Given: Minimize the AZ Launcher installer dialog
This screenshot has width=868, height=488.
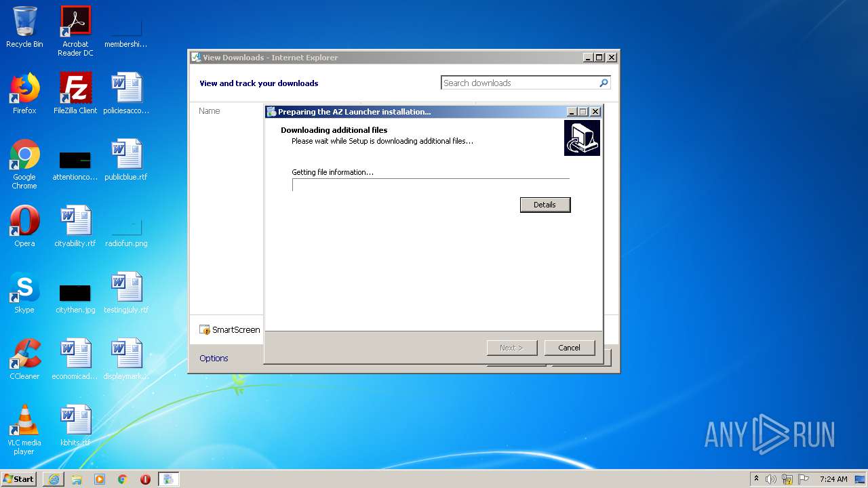Looking at the screenshot, I should point(572,112).
